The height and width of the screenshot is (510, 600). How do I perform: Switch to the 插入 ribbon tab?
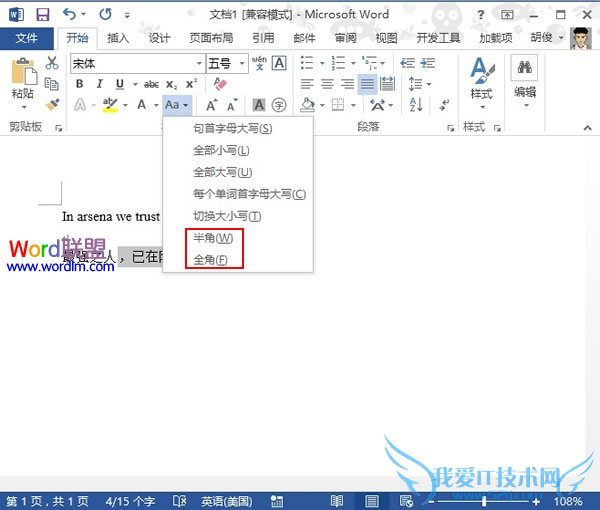[118, 38]
